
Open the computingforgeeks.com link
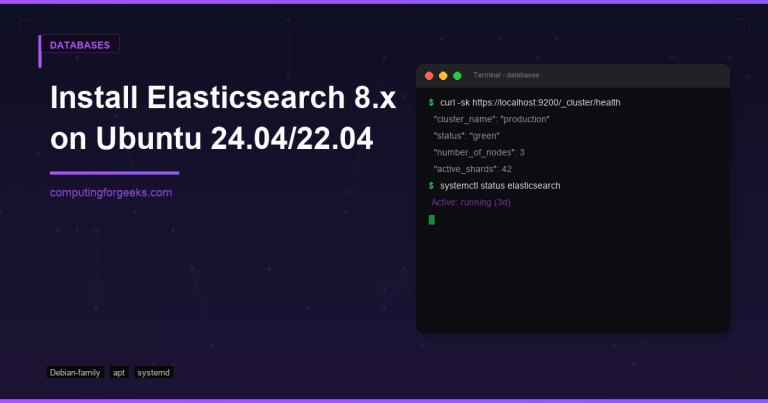[111, 192]
